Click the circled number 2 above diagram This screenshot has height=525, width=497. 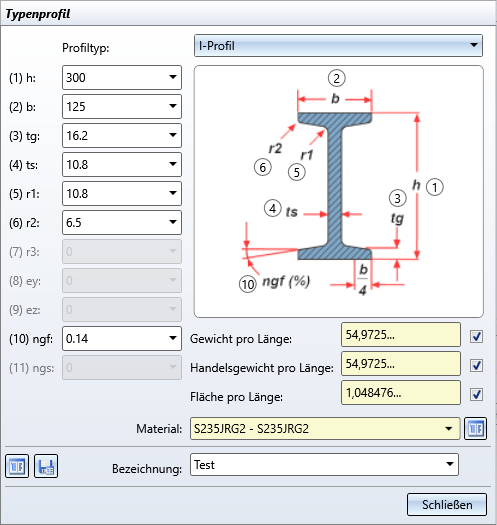click(x=337, y=78)
